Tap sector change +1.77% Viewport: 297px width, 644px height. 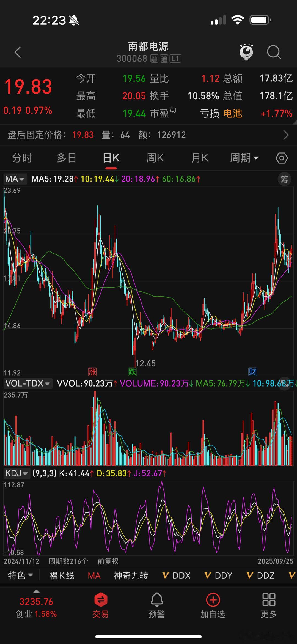coord(276,114)
